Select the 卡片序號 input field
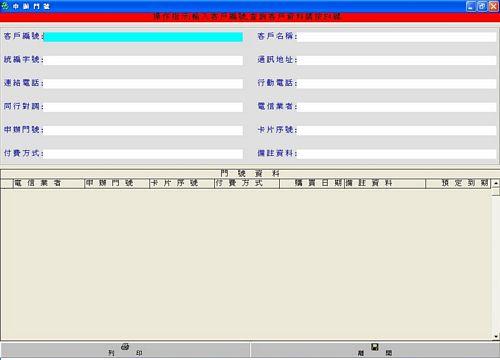 tap(397, 131)
